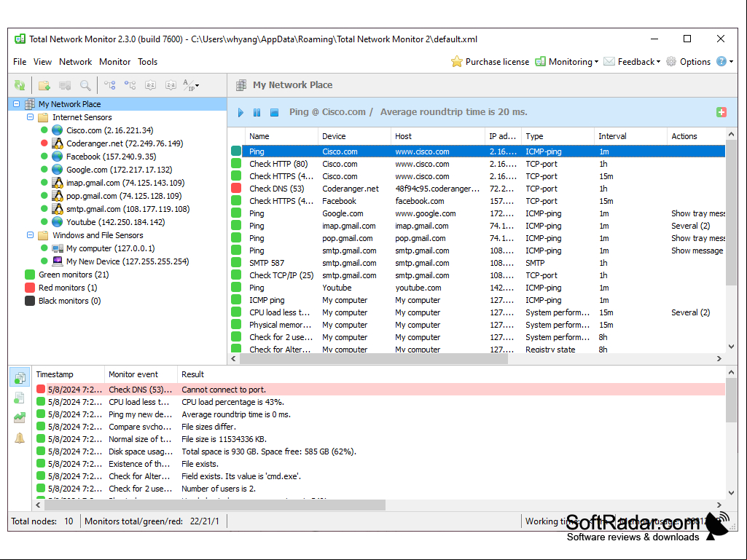The image size is (747, 560).
Task: Click the monitor list horizontal scrollbar right arrow
Action: [x=719, y=358]
